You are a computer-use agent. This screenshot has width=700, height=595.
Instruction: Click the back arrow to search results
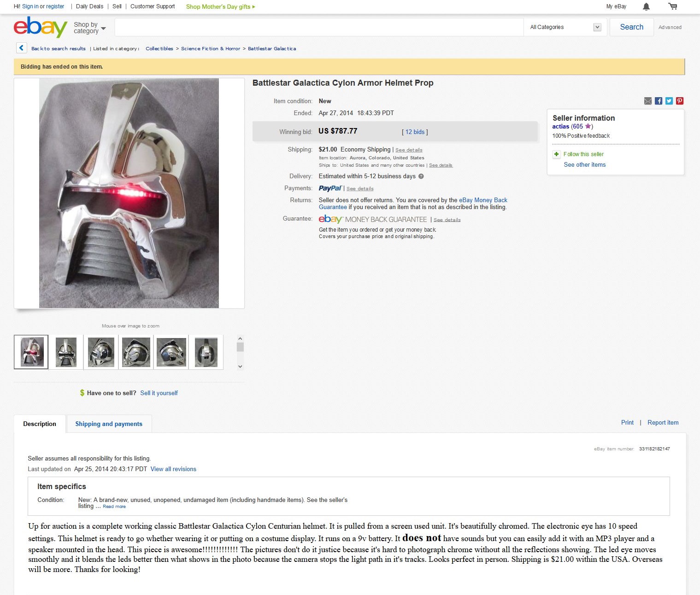click(x=21, y=48)
